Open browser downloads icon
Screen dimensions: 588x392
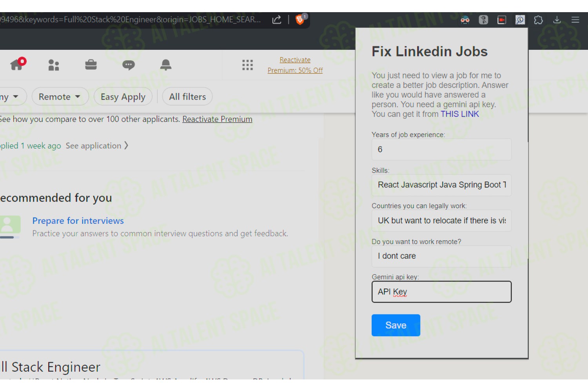point(557,20)
